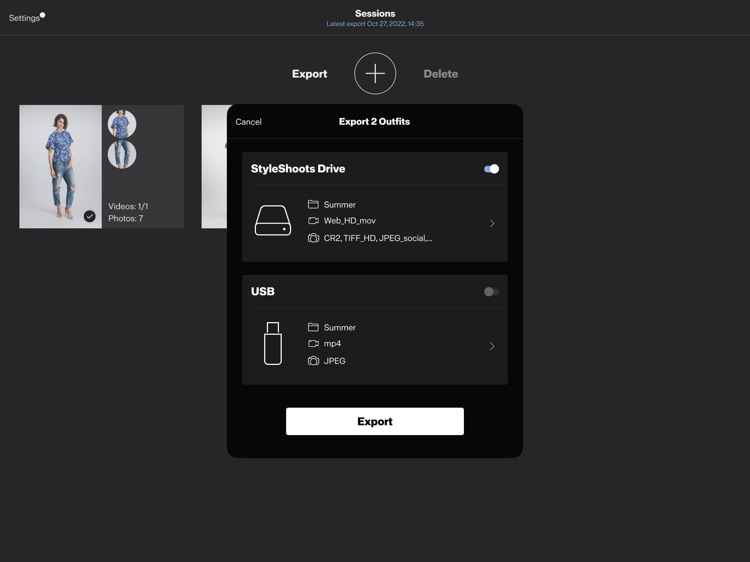The image size is (750, 562).
Task: Click photo camera icon beside CR2, TIFF_HD
Action: click(313, 238)
